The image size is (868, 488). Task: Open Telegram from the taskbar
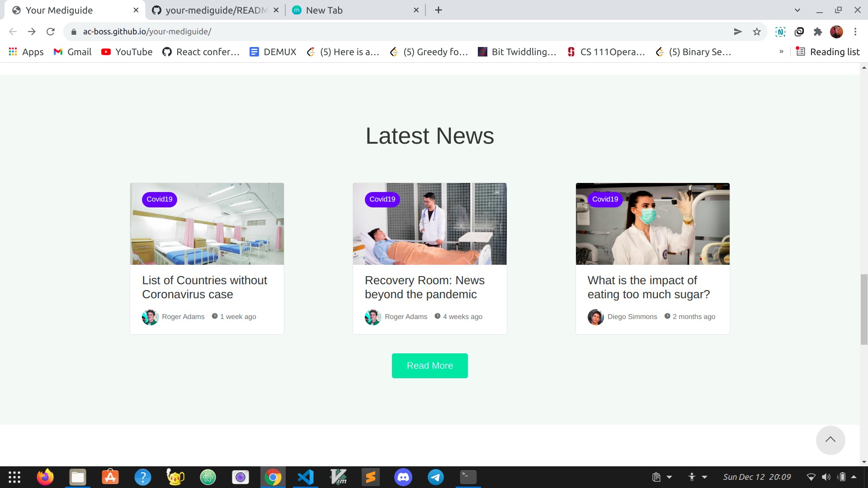pos(435,477)
